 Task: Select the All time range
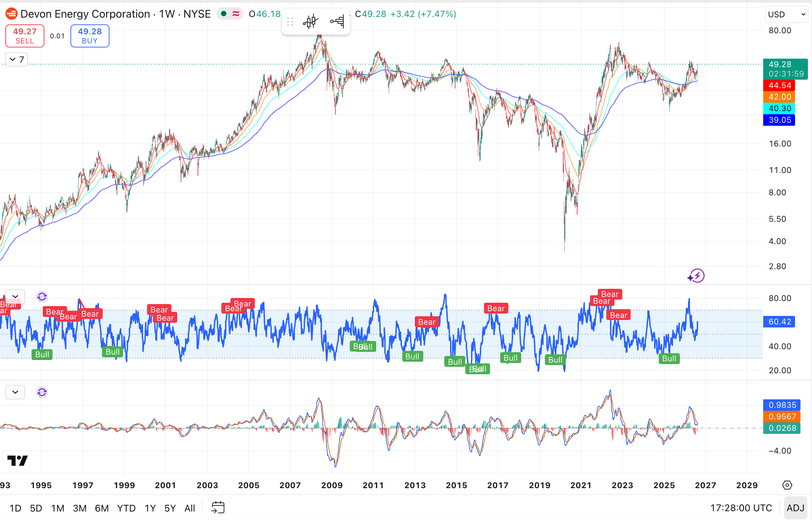(x=190, y=508)
